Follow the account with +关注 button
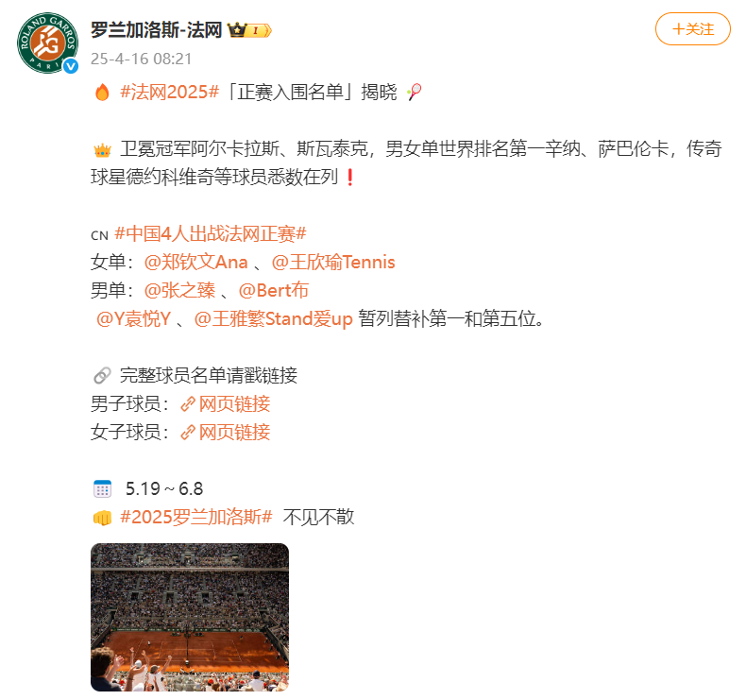746x700 pixels. [693, 29]
